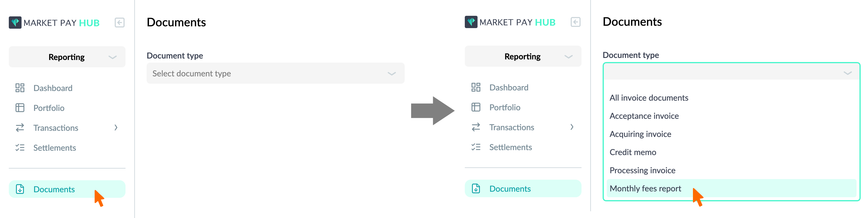Click the Dashboard grid icon in left panel
The width and height of the screenshot is (868, 218).
tap(20, 88)
